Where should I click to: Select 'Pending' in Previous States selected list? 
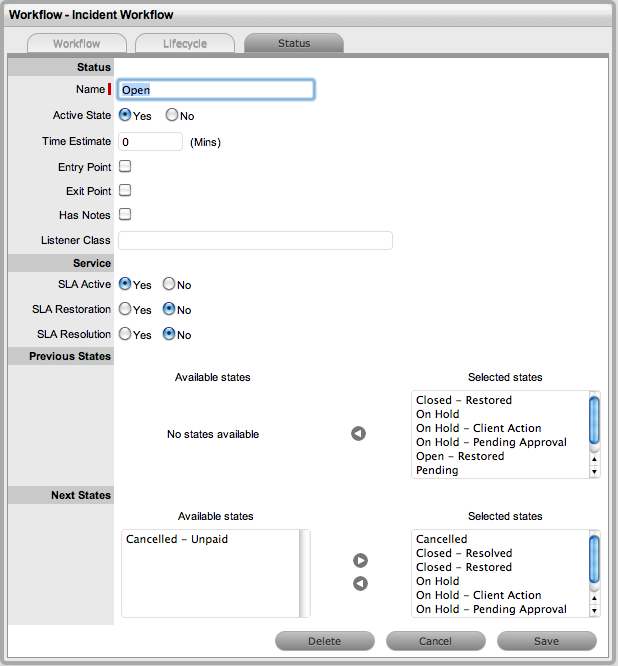(437, 470)
